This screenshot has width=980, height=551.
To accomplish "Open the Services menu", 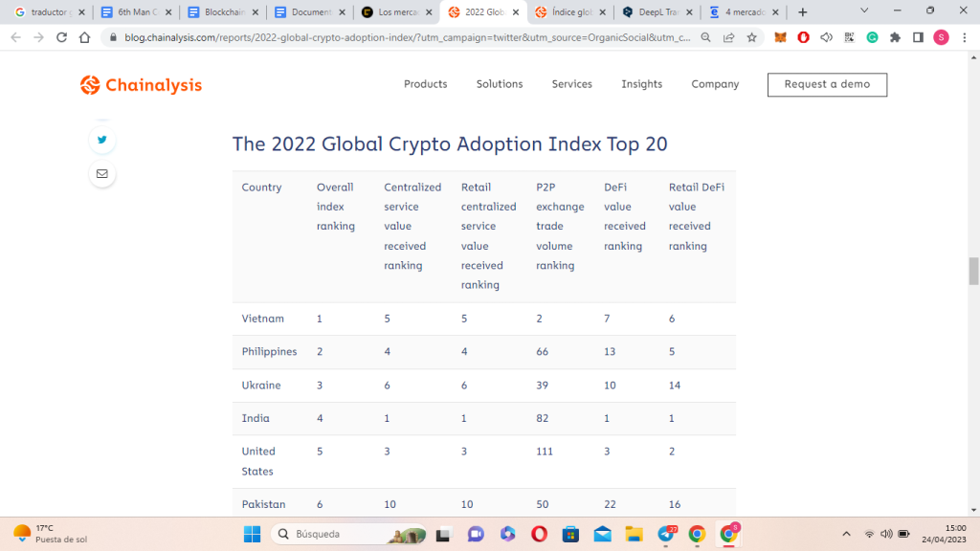I will coord(572,84).
